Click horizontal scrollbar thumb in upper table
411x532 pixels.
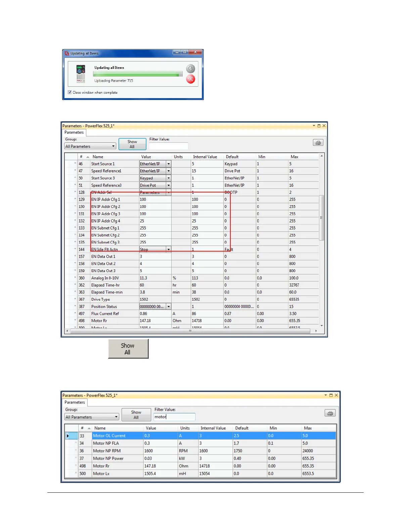pos(190,331)
